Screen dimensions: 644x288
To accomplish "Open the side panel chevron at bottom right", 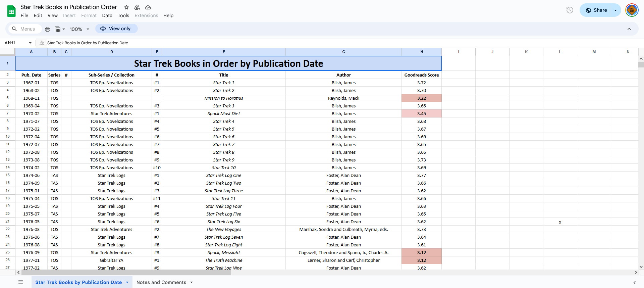I will point(634,283).
